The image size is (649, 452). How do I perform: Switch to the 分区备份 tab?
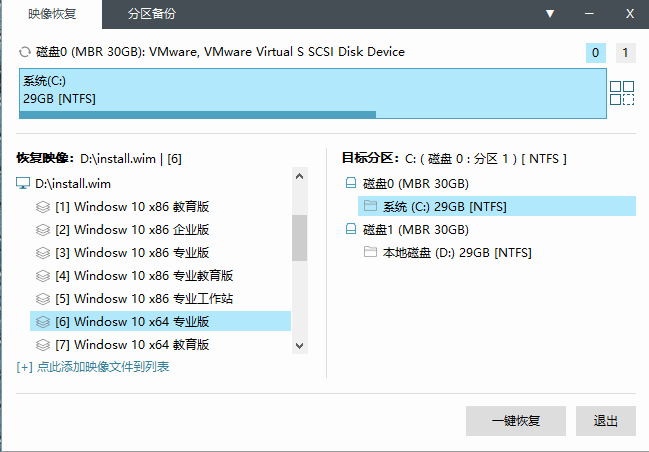[151, 14]
